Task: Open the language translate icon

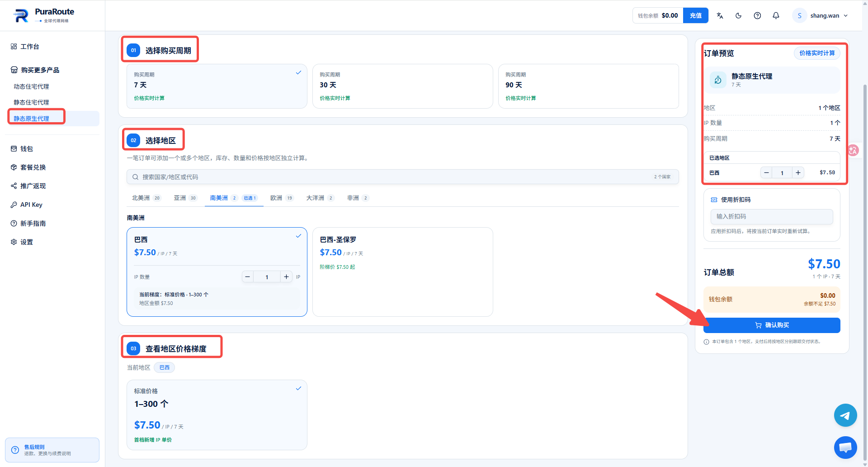Action: 720,15
